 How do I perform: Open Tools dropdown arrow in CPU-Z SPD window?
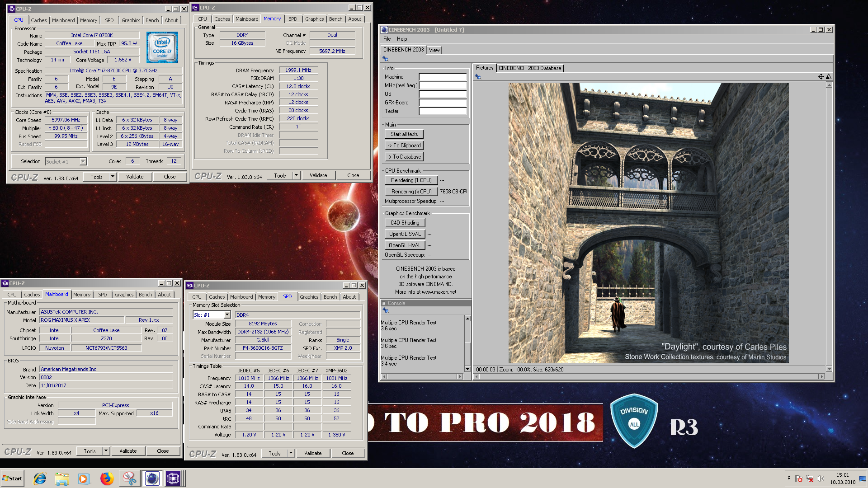tap(291, 453)
